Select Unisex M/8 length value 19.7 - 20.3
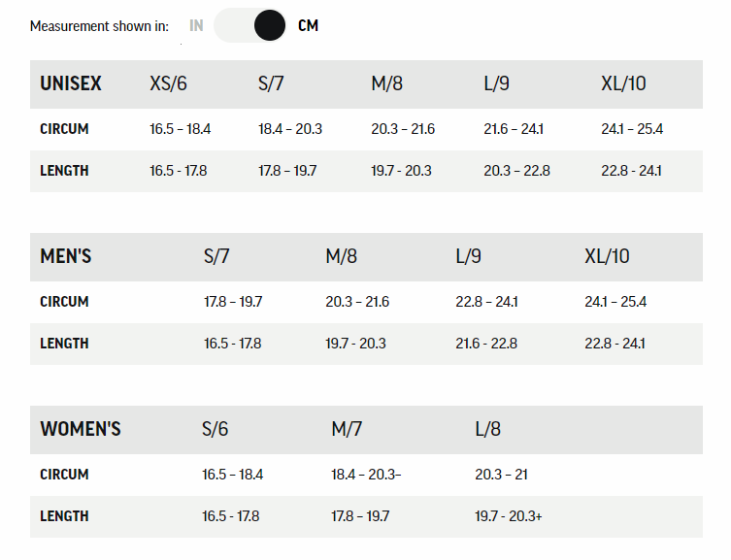Screen dimensions: 731x560 pos(401,171)
